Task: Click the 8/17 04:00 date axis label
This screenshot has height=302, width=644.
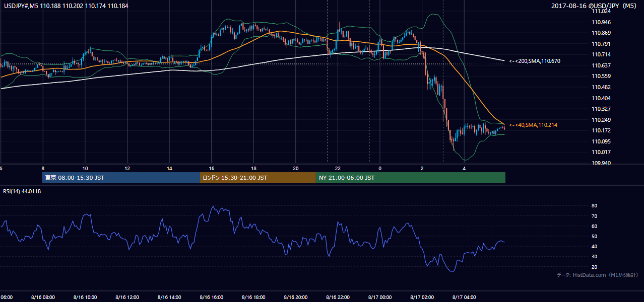Action: 464,297
